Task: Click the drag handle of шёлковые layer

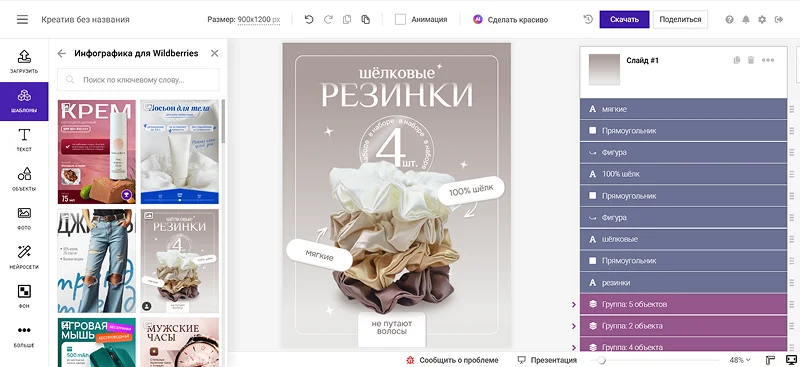Action: [x=792, y=239]
